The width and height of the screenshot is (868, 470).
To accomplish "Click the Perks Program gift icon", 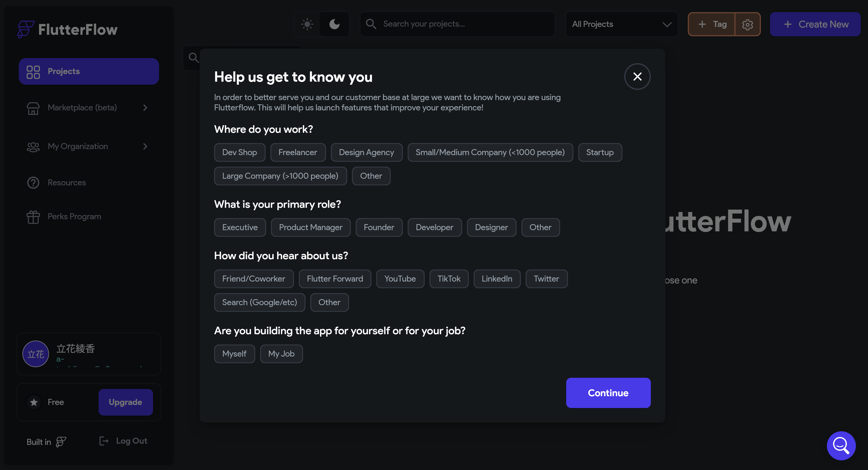I will click(33, 217).
